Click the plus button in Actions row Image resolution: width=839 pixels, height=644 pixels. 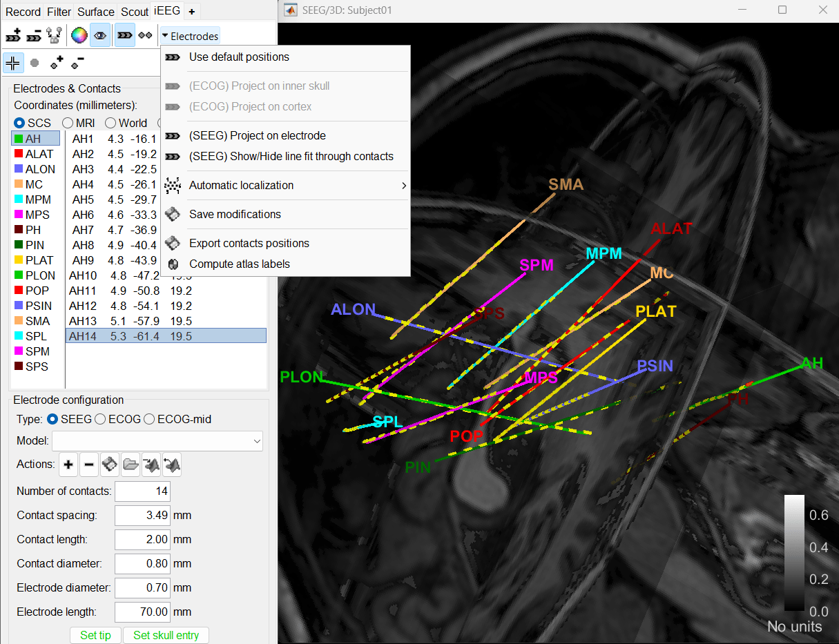pos(68,465)
